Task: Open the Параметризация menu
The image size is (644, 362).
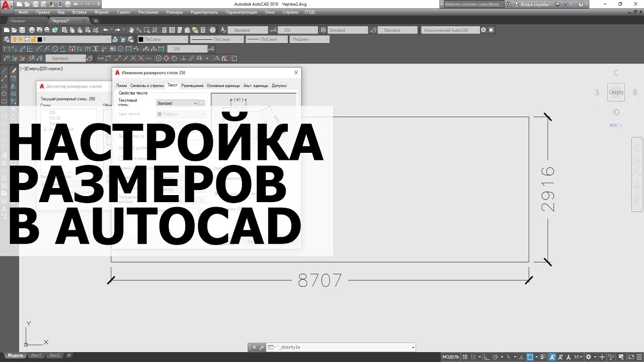Action: tap(241, 12)
